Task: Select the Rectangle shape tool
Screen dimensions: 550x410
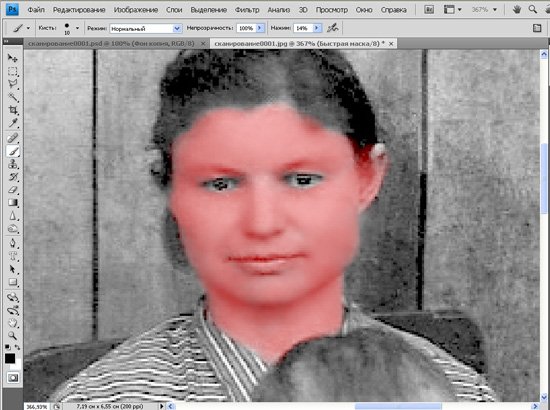Action: (x=13, y=282)
